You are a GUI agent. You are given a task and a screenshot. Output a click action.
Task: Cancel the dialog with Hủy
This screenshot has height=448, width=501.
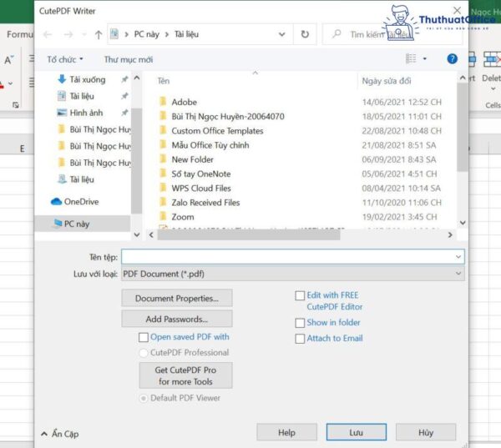(426, 432)
